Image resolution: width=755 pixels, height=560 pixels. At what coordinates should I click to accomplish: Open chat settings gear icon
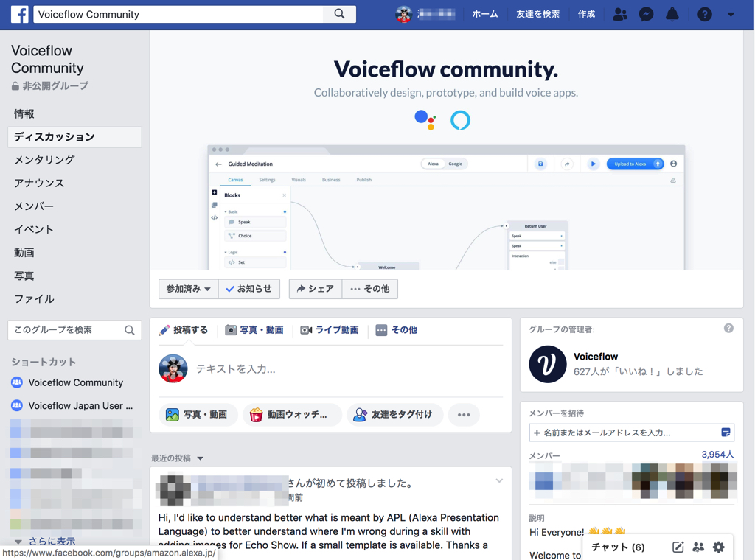718,547
